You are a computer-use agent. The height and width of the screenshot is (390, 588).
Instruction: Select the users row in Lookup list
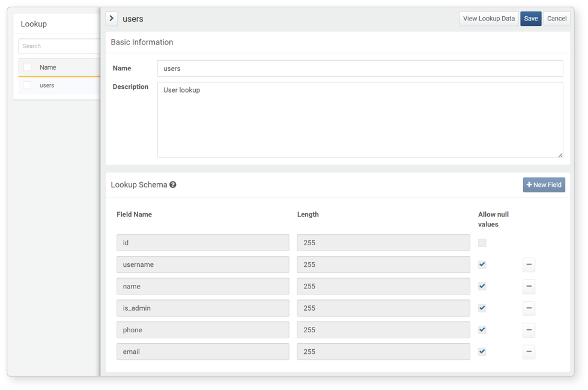pos(59,85)
